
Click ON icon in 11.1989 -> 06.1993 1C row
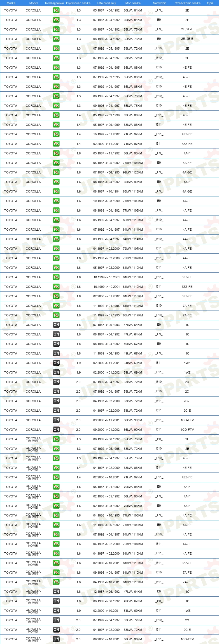(x=56, y=353)
